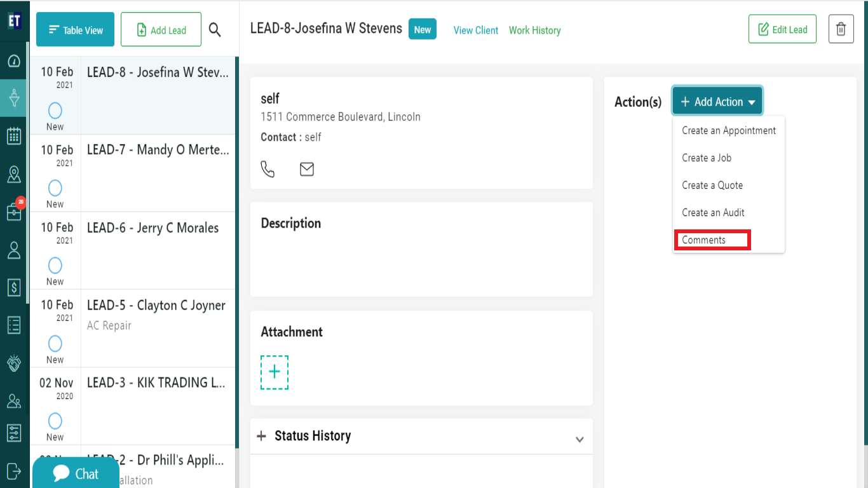Open the dashboard gauge icon in sidebar
868x488 pixels.
pyautogui.click(x=13, y=62)
